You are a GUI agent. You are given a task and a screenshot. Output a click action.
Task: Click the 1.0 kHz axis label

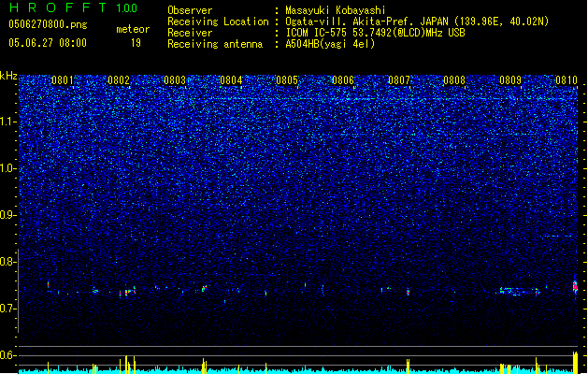[x=8, y=168]
